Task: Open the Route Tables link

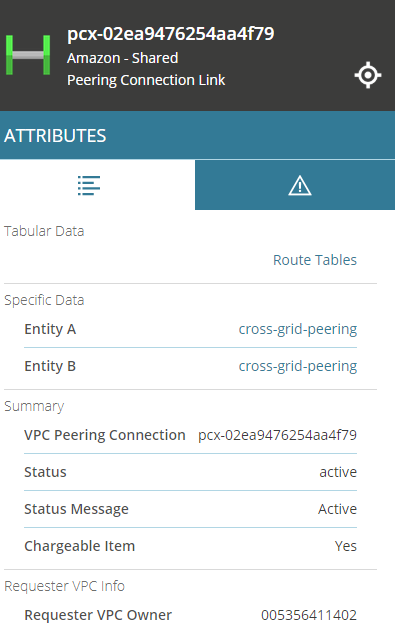Action: click(315, 260)
